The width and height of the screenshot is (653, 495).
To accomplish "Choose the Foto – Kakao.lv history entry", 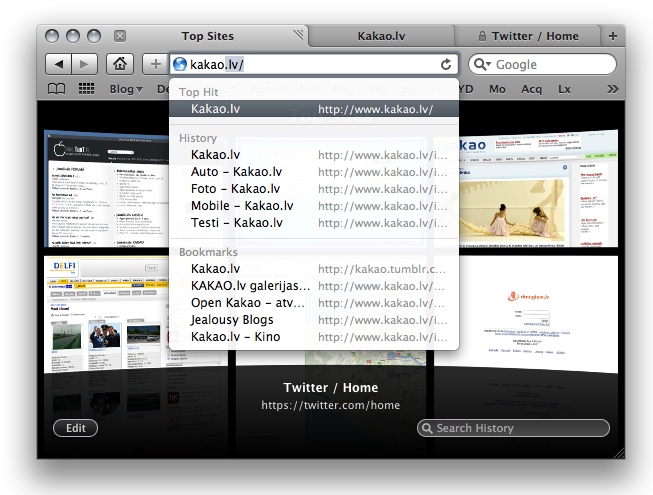I will click(x=314, y=189).
